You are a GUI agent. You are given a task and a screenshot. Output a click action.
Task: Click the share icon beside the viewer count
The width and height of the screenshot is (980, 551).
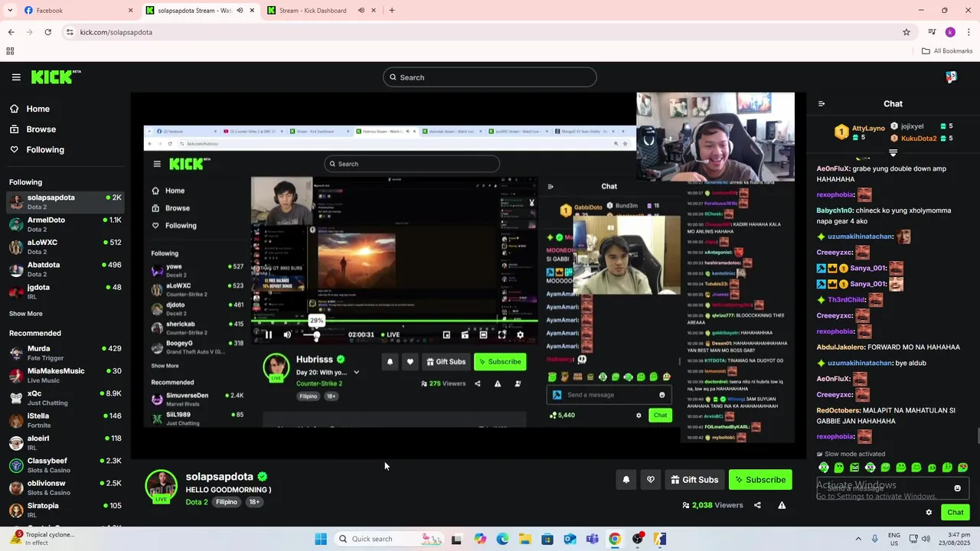(x=757, y=505)
